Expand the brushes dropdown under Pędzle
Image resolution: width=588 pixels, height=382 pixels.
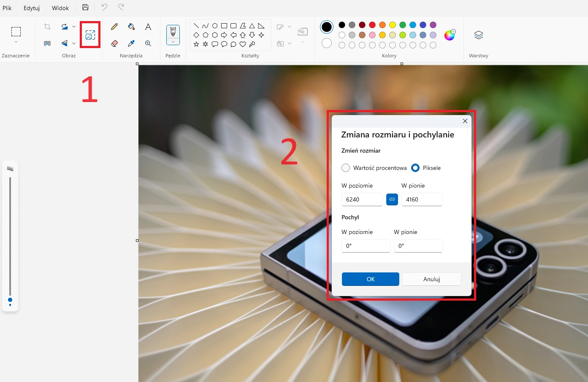click(x=173, y=42)
